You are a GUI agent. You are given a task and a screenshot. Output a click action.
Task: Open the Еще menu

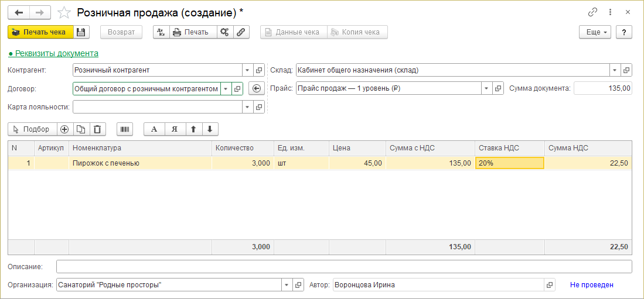pos(595,32)
